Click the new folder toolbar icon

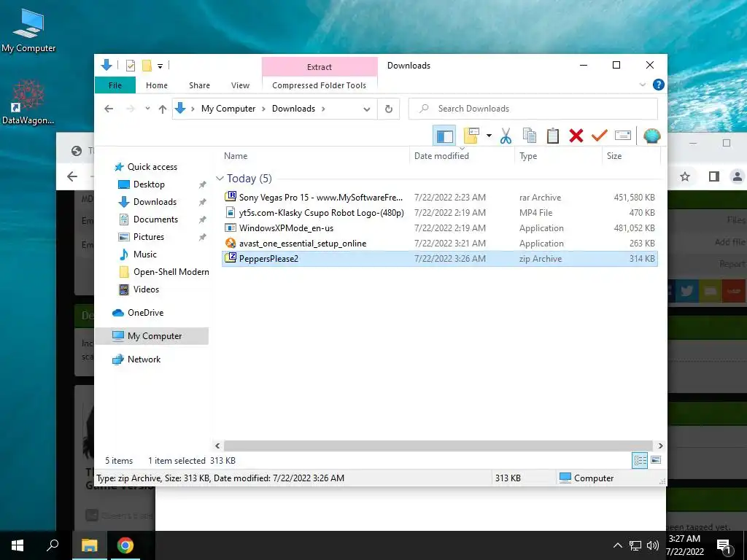(471, 136)
